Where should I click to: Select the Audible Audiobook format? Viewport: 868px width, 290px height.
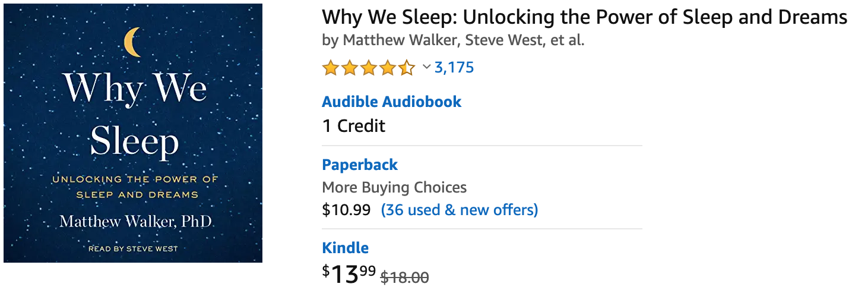point(391,102)
